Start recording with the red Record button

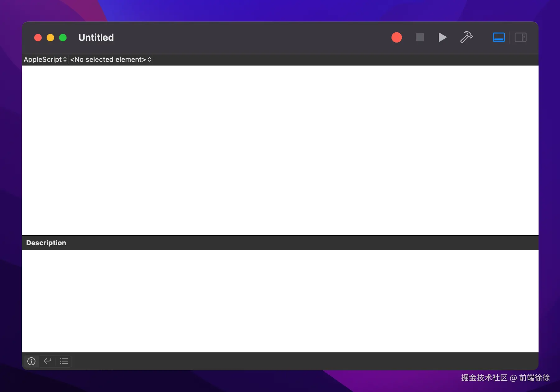tap(396, 38)
